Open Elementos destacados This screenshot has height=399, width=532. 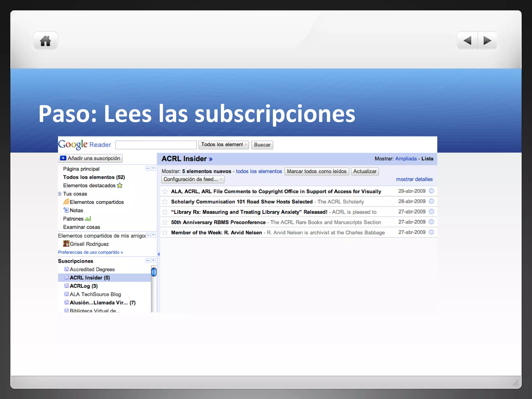pos(89,185)
